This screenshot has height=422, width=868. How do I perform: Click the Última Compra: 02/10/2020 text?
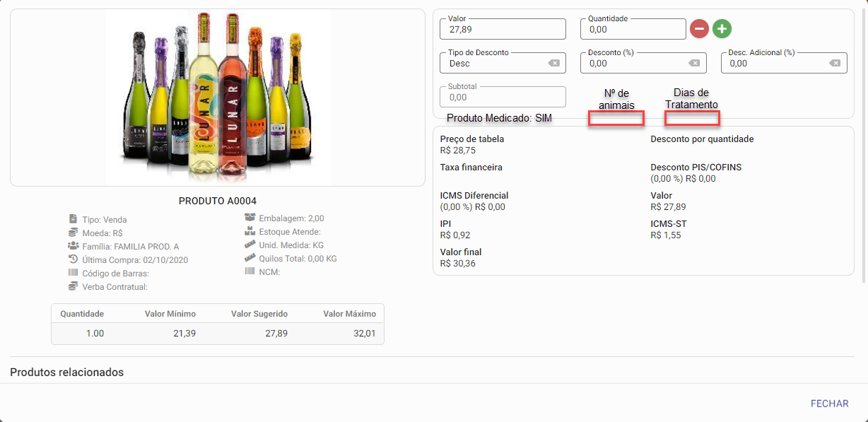click(x=135, y=260)
